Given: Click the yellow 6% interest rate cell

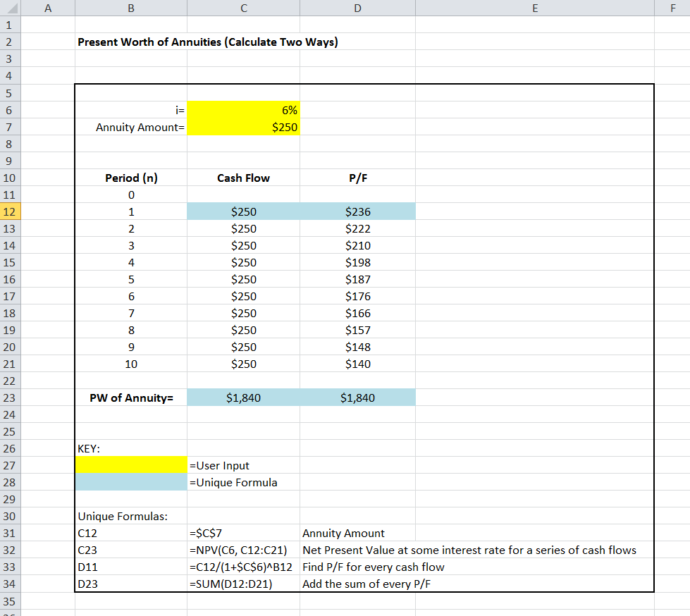Looking at the screenshot, I should pos(243,111).
